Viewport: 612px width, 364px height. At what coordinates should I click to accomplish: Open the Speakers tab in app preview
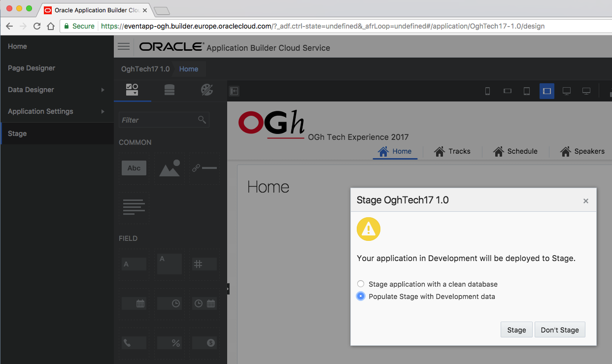point(582,151)
